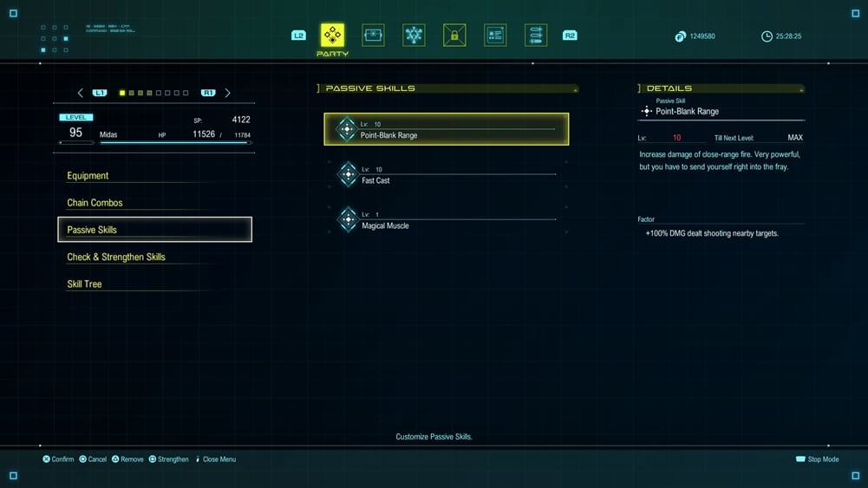Open the Party tab icon
This screenshot has width=868, height=488.
click(x=332, y=35)
